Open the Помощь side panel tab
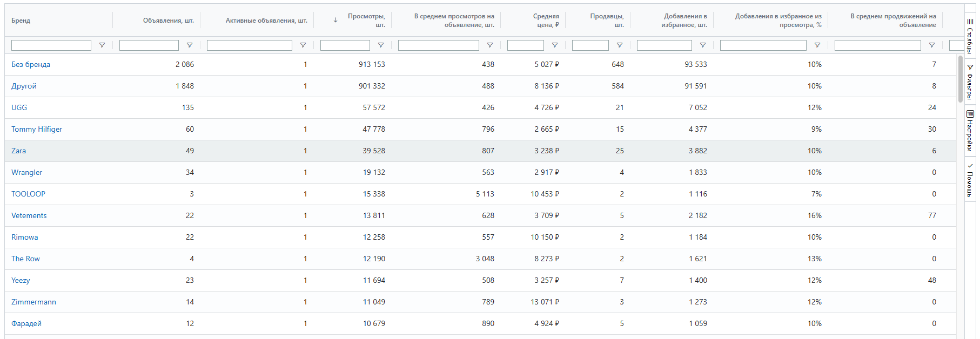 (x=970, y=180)
